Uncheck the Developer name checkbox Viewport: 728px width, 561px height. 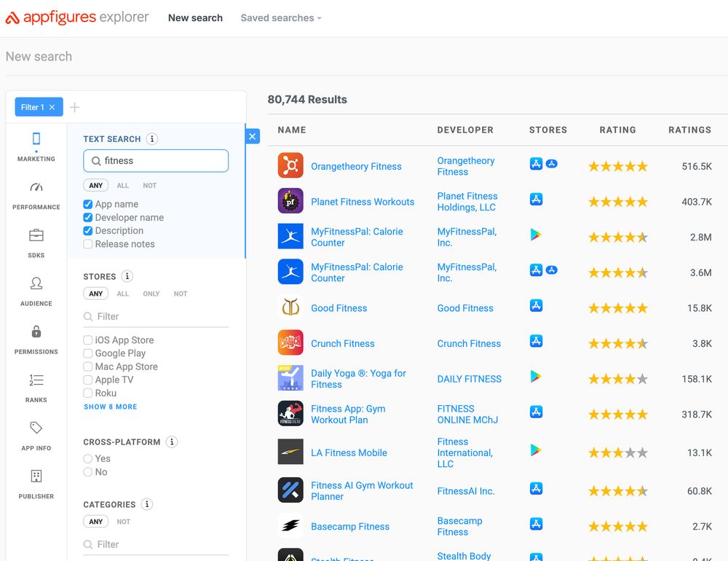(x=88, y=217)
